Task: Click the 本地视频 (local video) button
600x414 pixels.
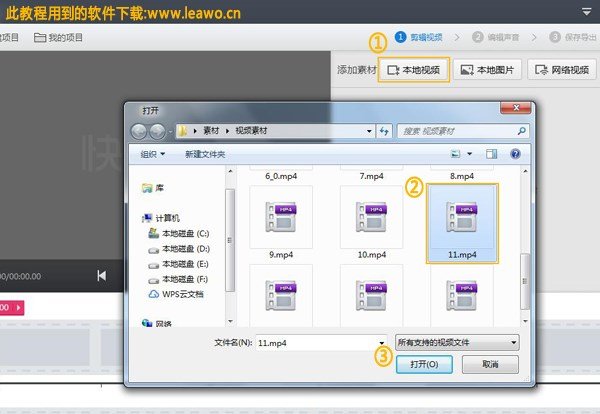Action: pyautogui.click(x=412, y=70)
